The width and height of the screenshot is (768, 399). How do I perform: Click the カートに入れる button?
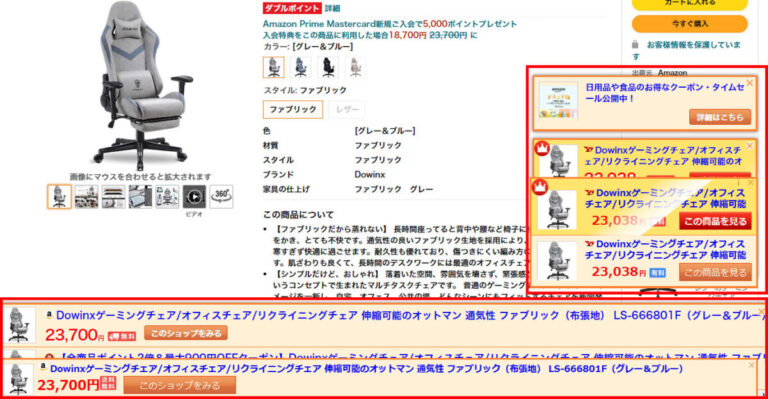tap(690, 4)
